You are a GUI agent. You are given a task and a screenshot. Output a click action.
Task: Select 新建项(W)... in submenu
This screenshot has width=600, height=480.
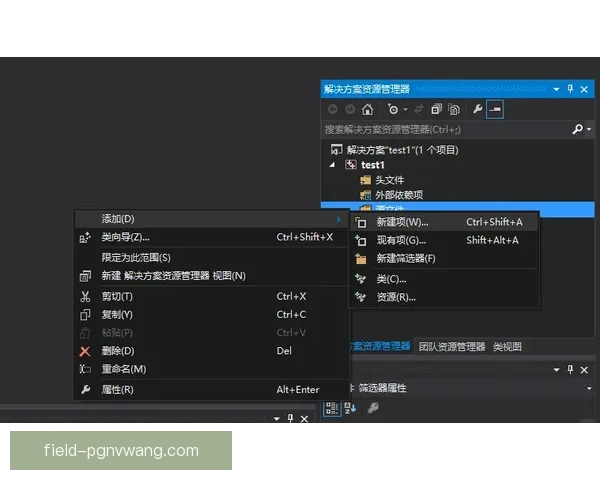pyautogui.click(x=444, y=222)
